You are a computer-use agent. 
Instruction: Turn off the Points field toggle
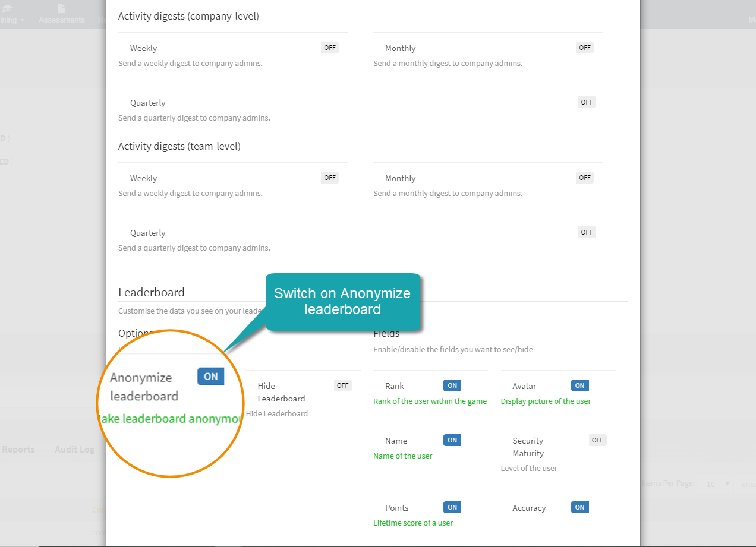(x=452, y=507)
